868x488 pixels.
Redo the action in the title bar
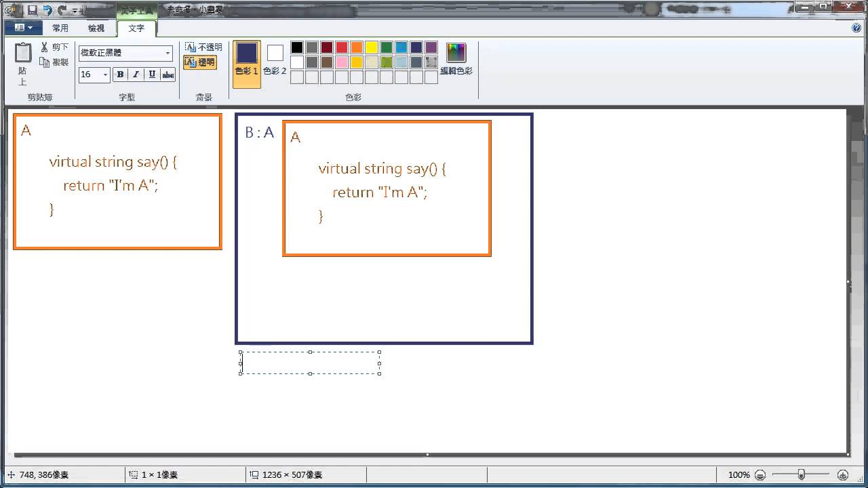tap(62, 10)
